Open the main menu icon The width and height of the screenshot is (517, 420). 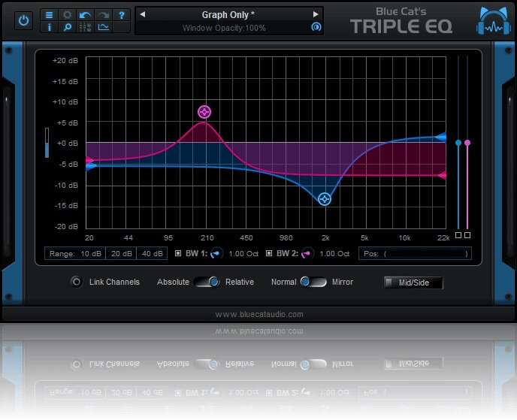tap(49, 15)
